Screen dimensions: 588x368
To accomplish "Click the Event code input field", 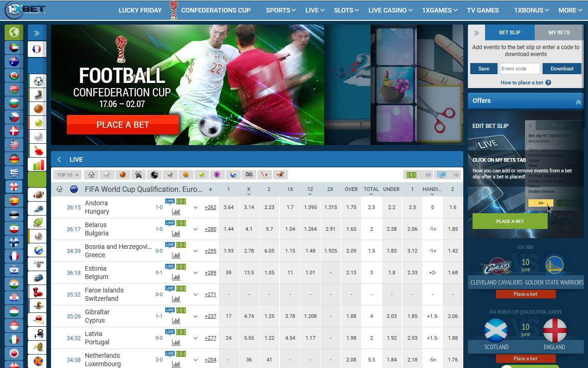I will [x=520, y=69].
